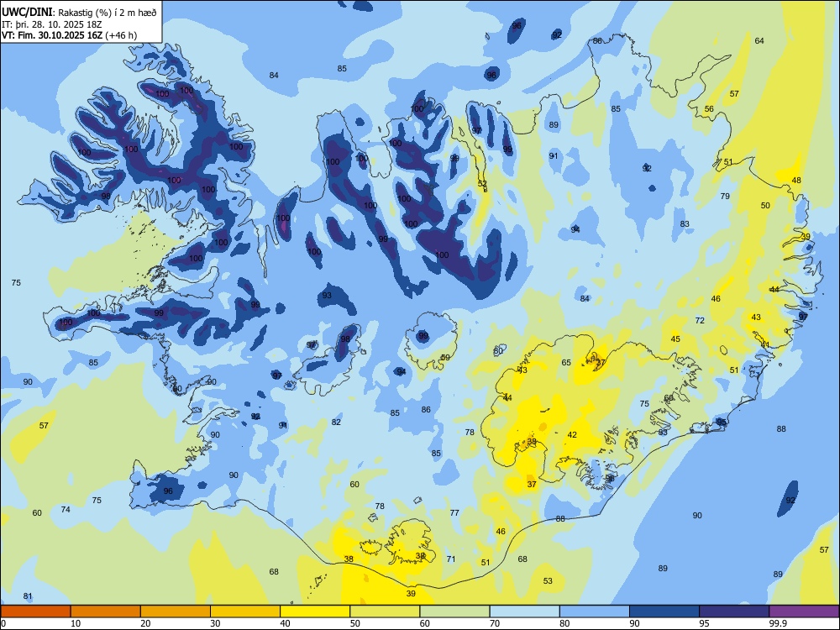Select the dark blue 90–95 legend swatch

[664, 612]
